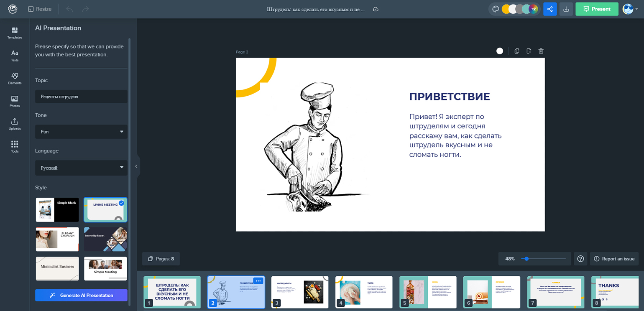The width and height of the screenshot is (644, 311).
Task: Open the Tone dropdown showing Fun
Action: pos(81,132)
